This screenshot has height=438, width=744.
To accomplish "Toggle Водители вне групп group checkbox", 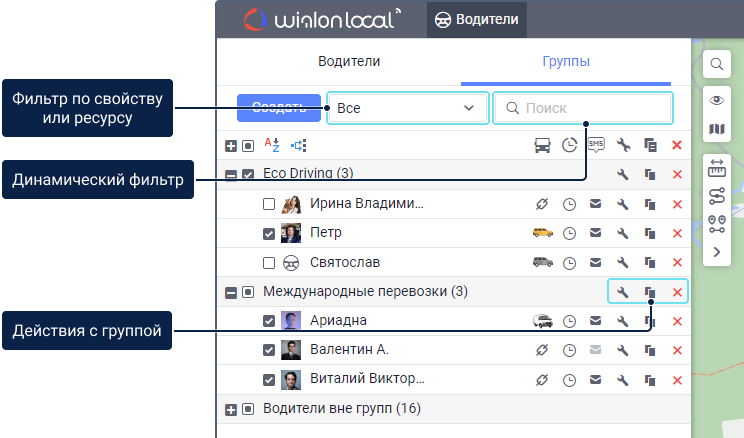I will (248, 409).
